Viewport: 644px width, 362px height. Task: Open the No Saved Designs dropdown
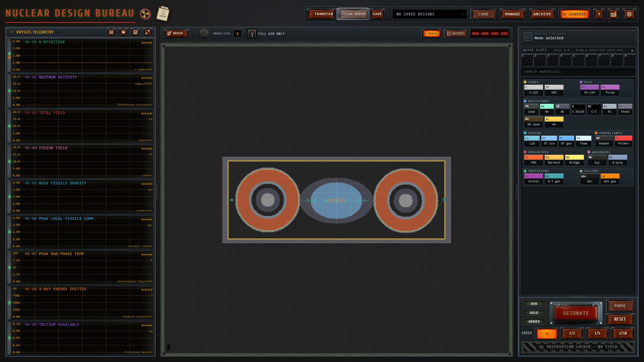pos(429,14)
